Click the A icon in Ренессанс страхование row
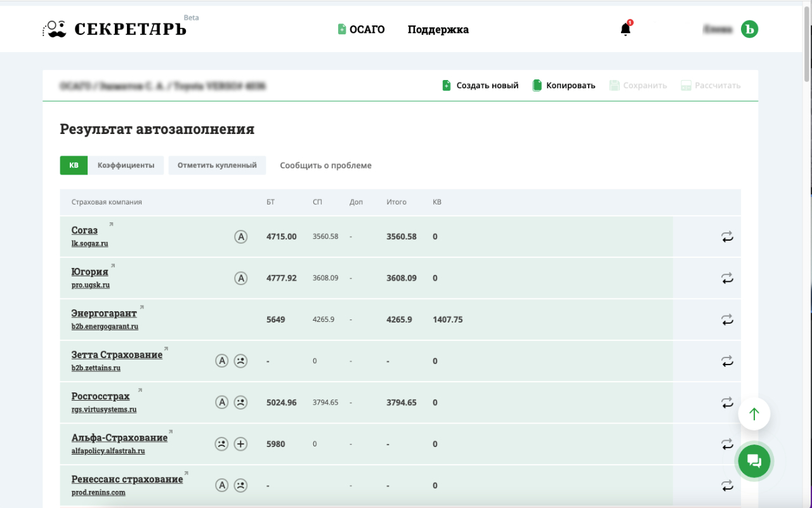This screenshot has height=508, width=812. point(221,485)
